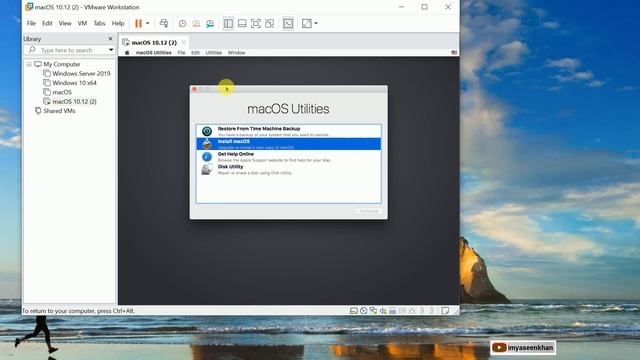Screen dimensions: 640x360
Task: Open the VM menu
Action: pyautogui.click(x=82, y=23)
